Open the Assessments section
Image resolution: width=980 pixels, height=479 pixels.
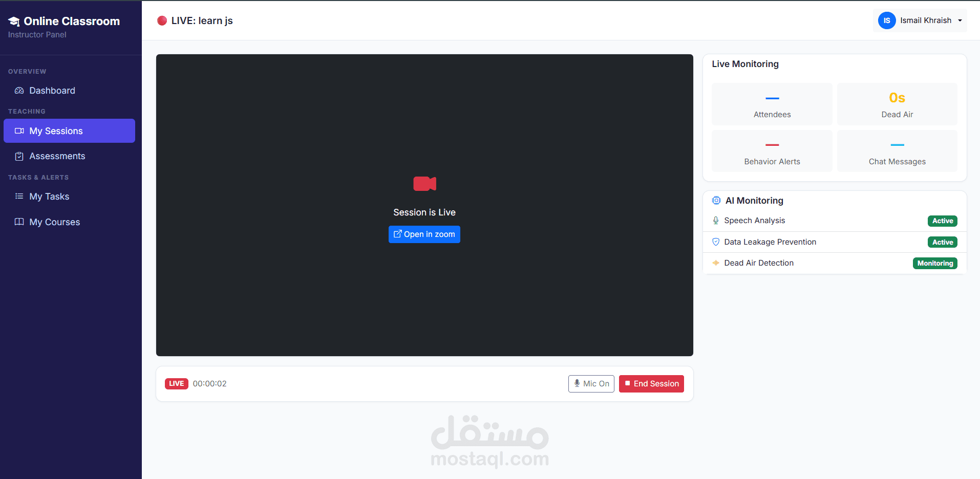tap(69, 156)
